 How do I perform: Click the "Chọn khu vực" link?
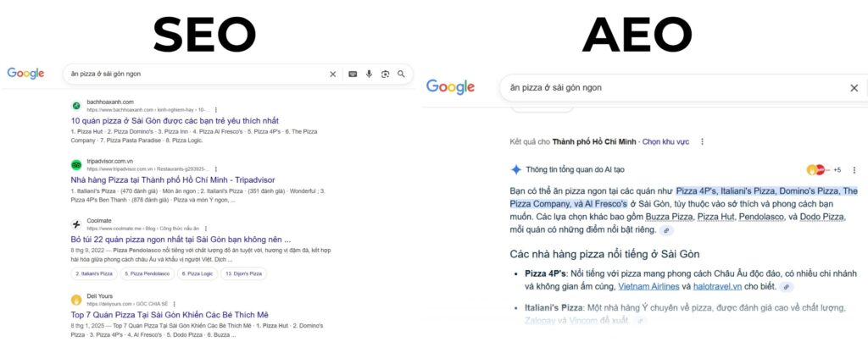(x=666, y=141)
